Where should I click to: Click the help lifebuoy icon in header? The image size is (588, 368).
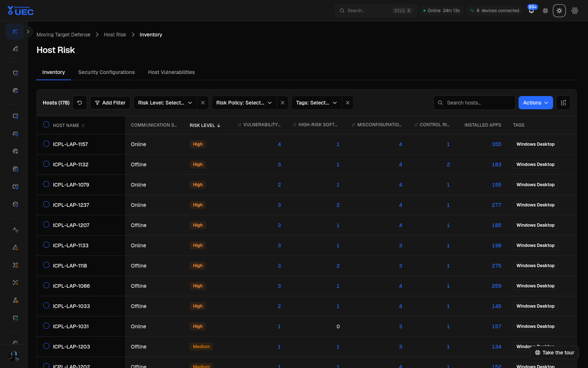click(x=545, y=11)
